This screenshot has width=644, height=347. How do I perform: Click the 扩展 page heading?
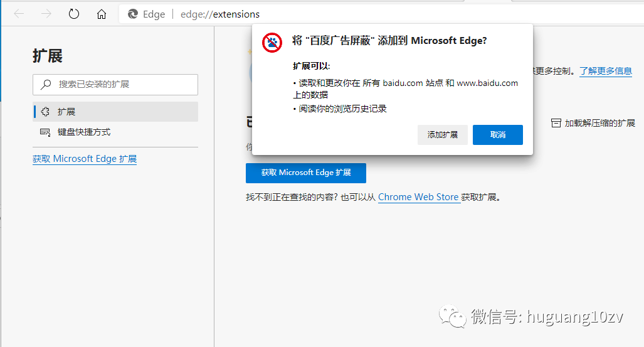point(48,56)
